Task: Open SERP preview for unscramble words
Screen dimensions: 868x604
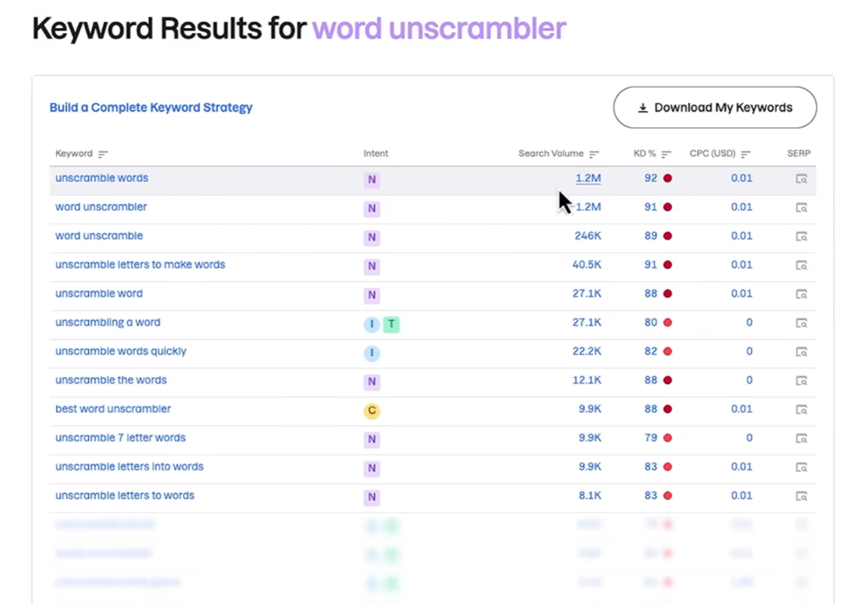Action: (801, 179)
